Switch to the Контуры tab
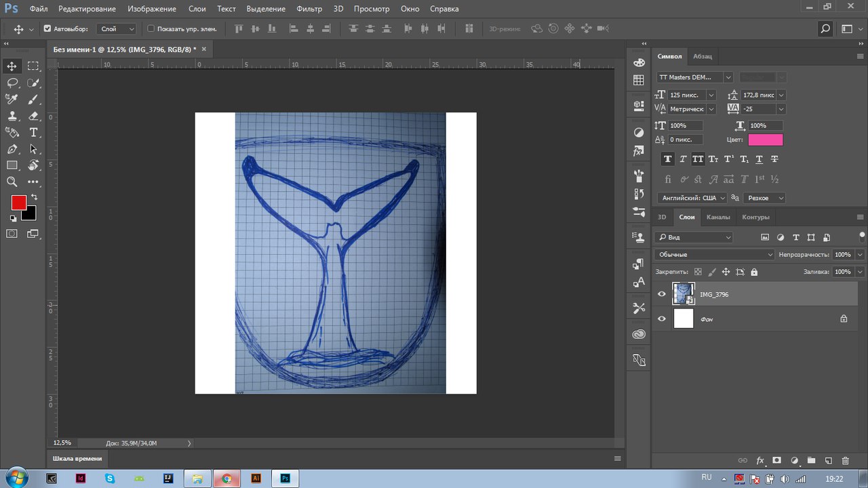 click(755, 217)
